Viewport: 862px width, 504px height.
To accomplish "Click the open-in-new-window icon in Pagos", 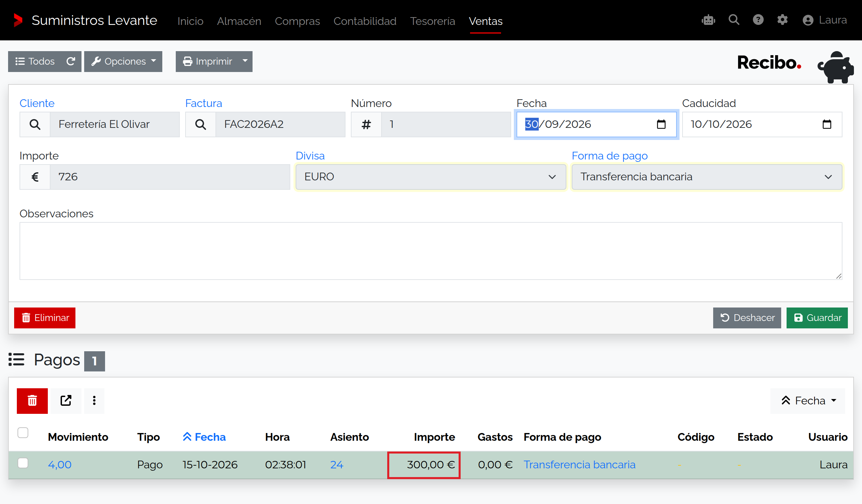I will click(x=66, y=401).
